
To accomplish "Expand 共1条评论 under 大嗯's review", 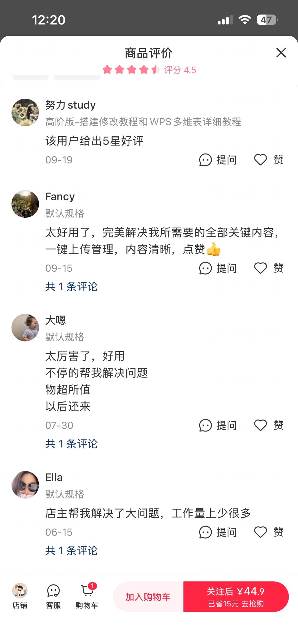I will [71, 444].
